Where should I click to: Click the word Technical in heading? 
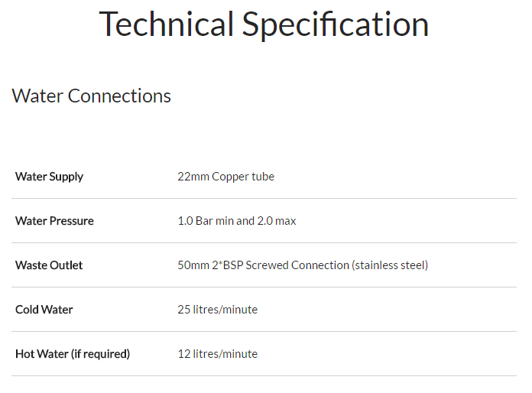[x=166, y=24]
